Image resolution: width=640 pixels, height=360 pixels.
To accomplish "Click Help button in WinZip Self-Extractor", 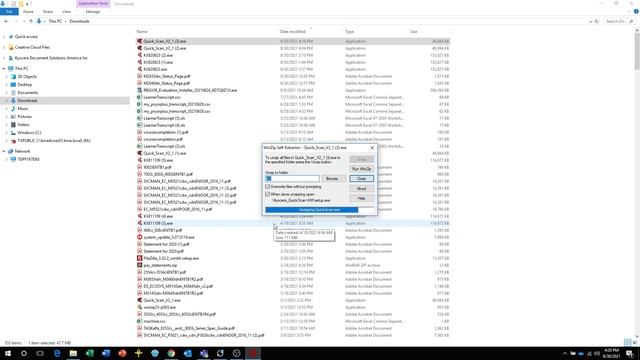I will 361,198.
